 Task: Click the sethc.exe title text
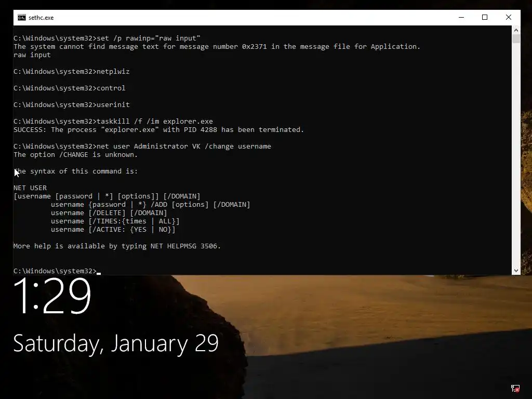41,18
